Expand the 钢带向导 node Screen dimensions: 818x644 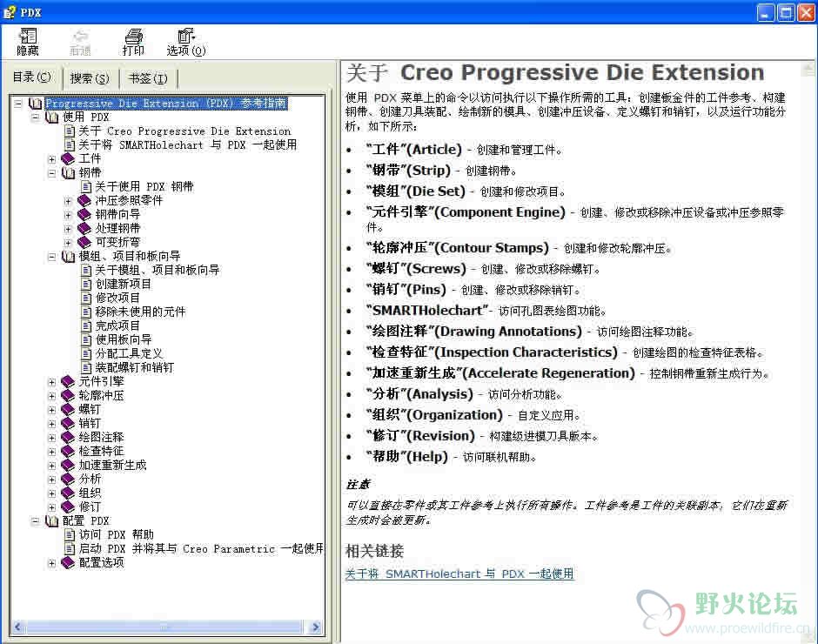point(68,214)
